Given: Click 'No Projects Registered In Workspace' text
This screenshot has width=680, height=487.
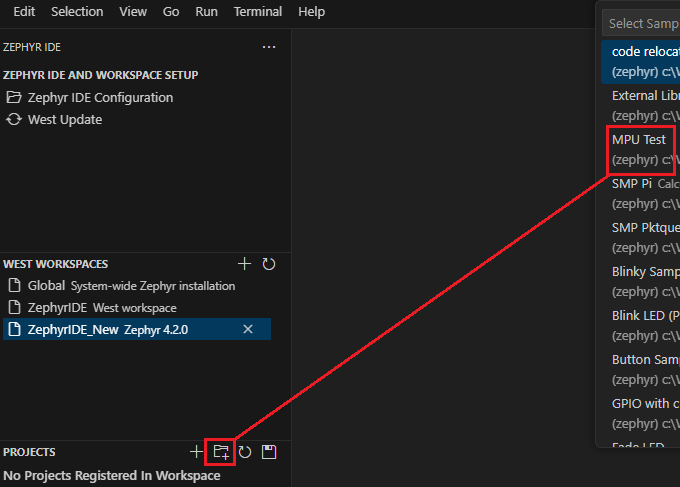Looking at the screenshot, I should coord(112,476).
